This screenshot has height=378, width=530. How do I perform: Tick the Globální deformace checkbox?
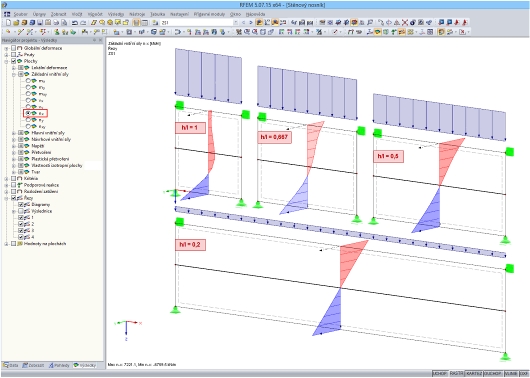14,48
